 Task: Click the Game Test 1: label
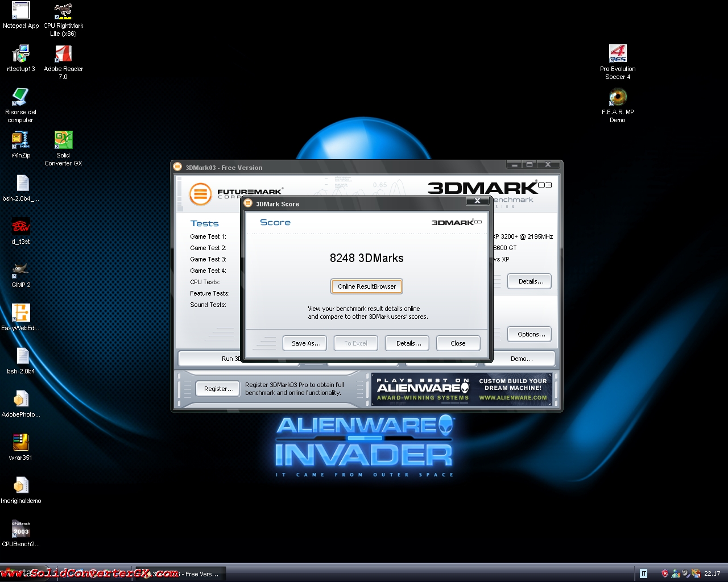208,236
